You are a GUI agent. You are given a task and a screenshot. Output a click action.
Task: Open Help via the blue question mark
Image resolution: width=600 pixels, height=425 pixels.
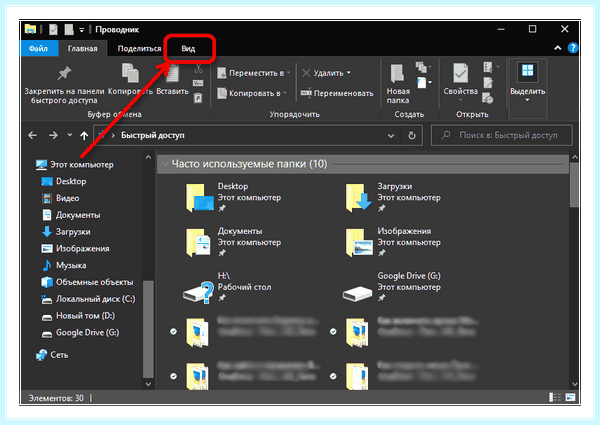tap(573, 48)
